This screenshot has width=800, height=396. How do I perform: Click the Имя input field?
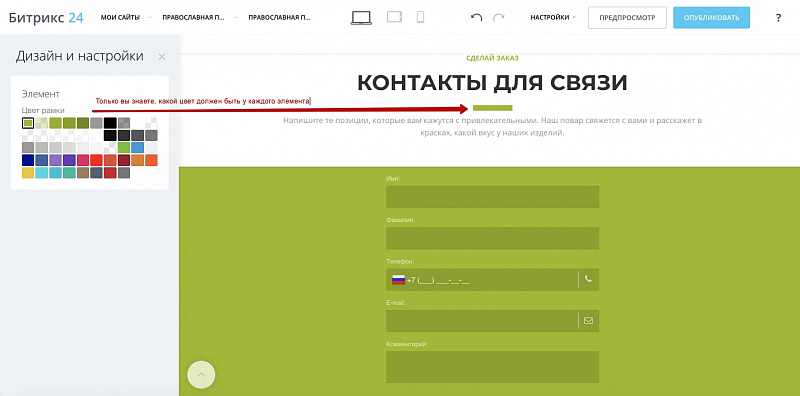(492, 197)
